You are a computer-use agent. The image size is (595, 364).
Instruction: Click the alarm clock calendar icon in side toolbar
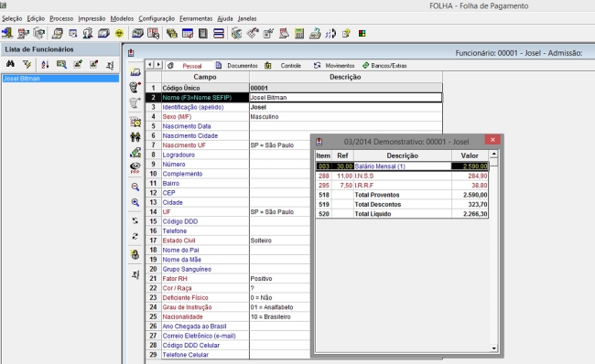click(x=135, y=122)
